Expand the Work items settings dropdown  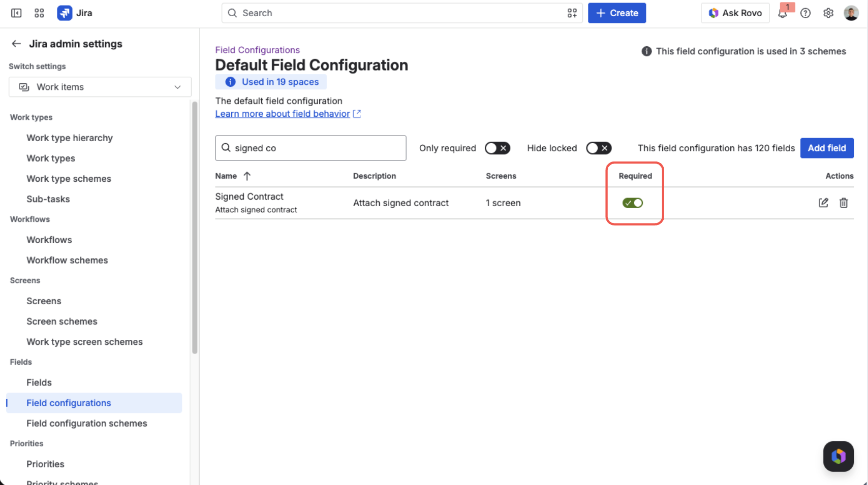100,87
